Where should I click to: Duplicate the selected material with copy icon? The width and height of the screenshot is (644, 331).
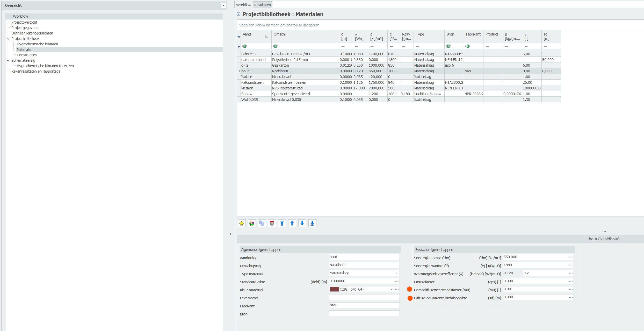click(262, 223)
